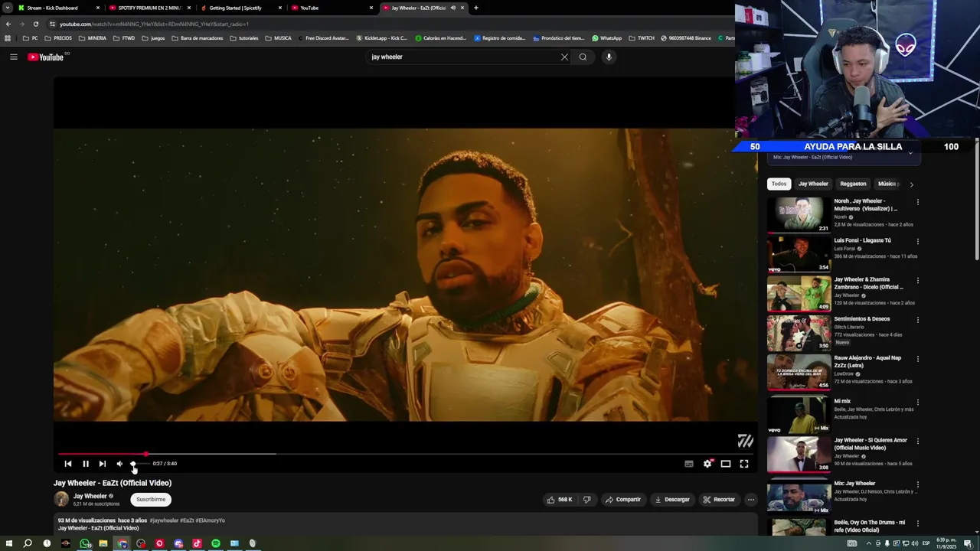Switch to Spotify Premium browser tab

[149, 8]
